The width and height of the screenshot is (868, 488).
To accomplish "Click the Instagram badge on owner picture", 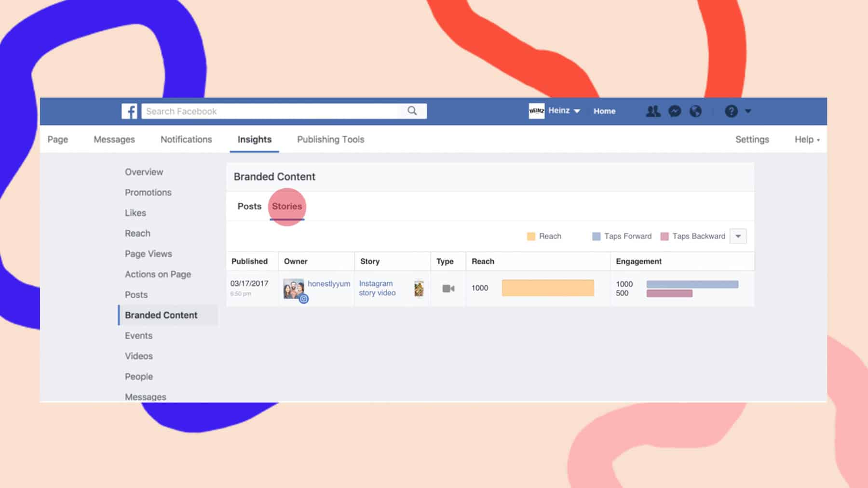I will [x=303, y=299].
